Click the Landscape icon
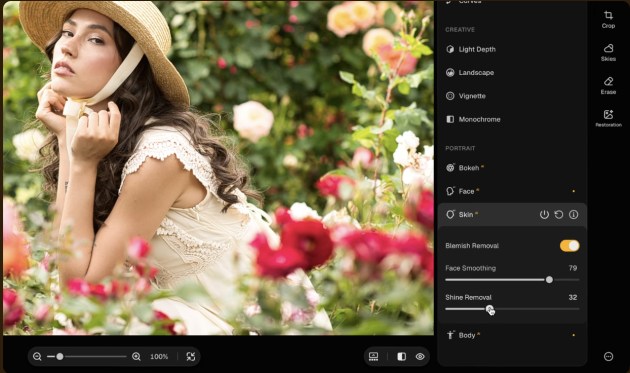Image resolution: width=630 pixels, height=373 pixels. [450, 73]
